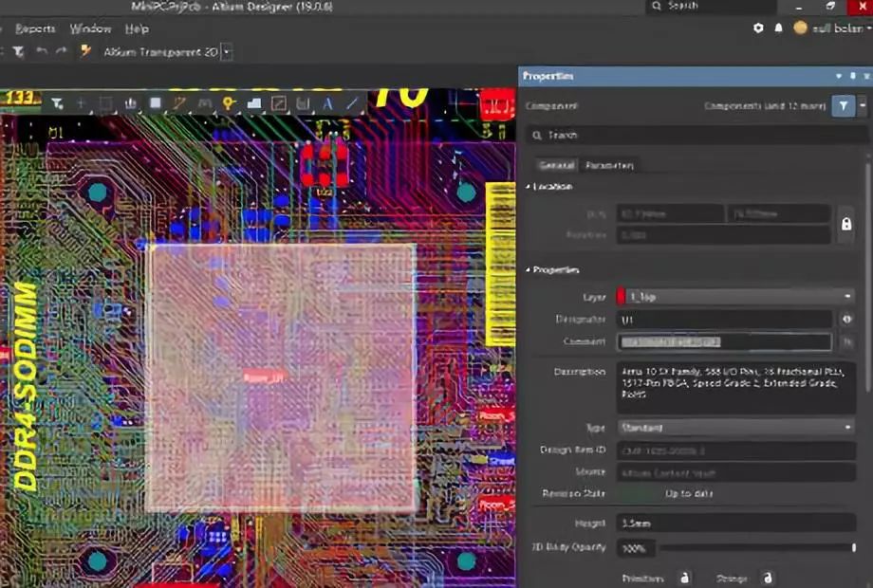The height and width of the screenshot is (588, 873).
Task: Toggle the Strings lock icon
Action: [768, 579]
